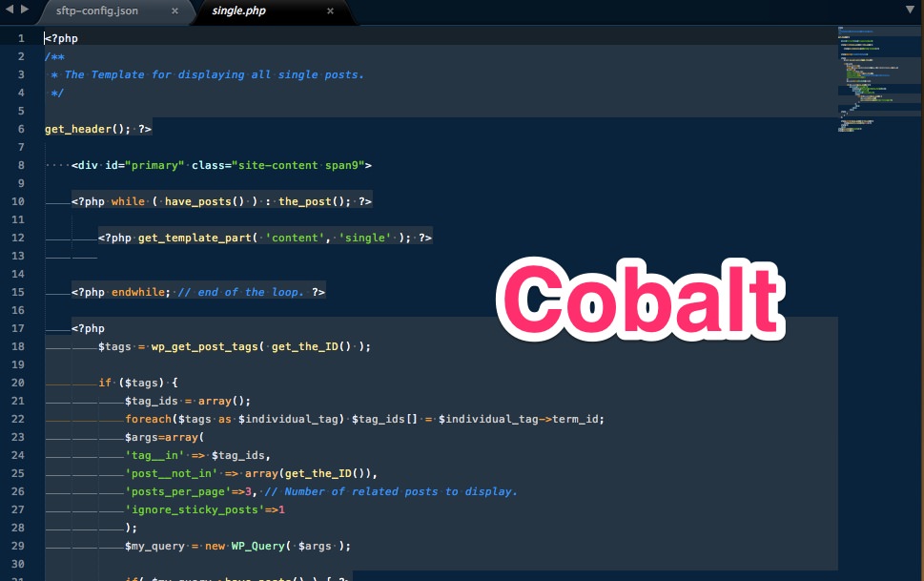Click the foreach keyword
924x581 pixels.
(x=148, y=419)
